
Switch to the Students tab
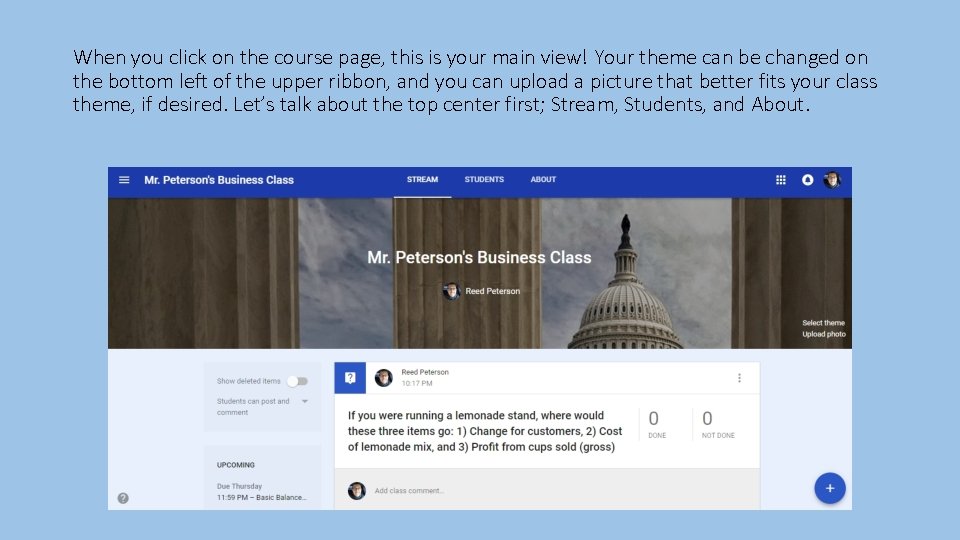point(484,180)
